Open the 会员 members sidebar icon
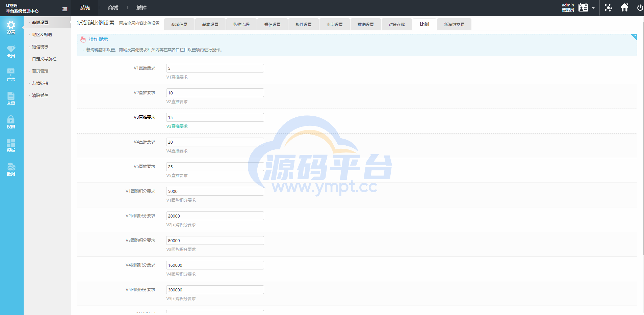The width and height of the screenshot is (644, 315). 11,51
